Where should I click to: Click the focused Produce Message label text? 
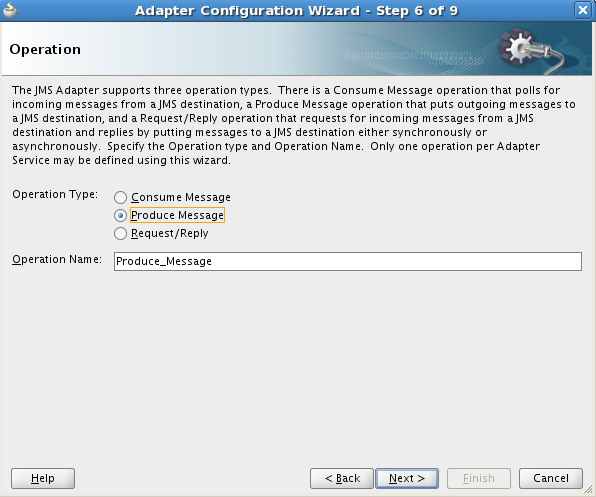tap(177, 215)
